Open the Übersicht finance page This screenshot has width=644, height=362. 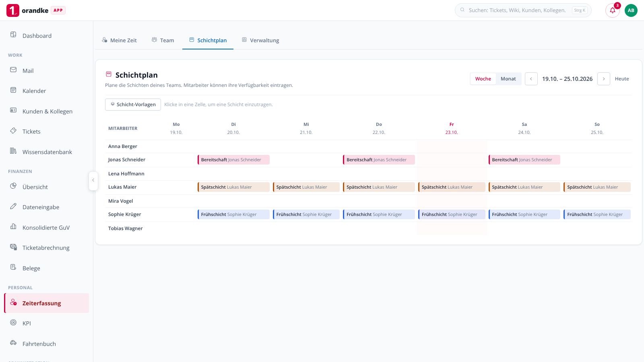point(47,187)
